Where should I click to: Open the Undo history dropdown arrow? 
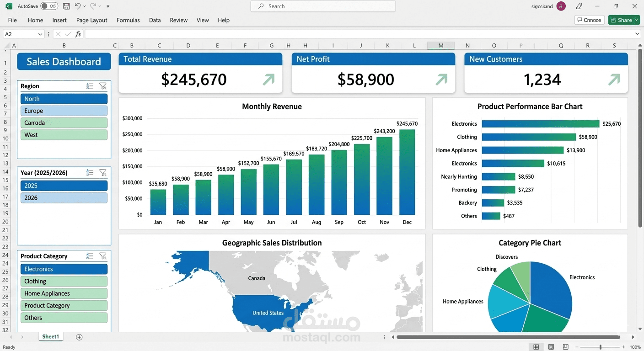[x=85, y=6]
